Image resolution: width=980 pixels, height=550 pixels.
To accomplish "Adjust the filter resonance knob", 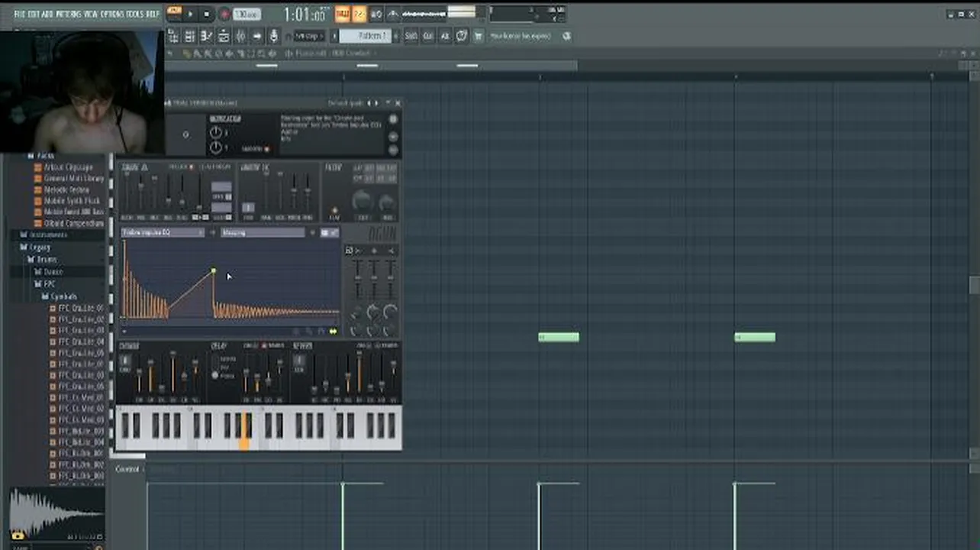I will [x=386, y=202].
